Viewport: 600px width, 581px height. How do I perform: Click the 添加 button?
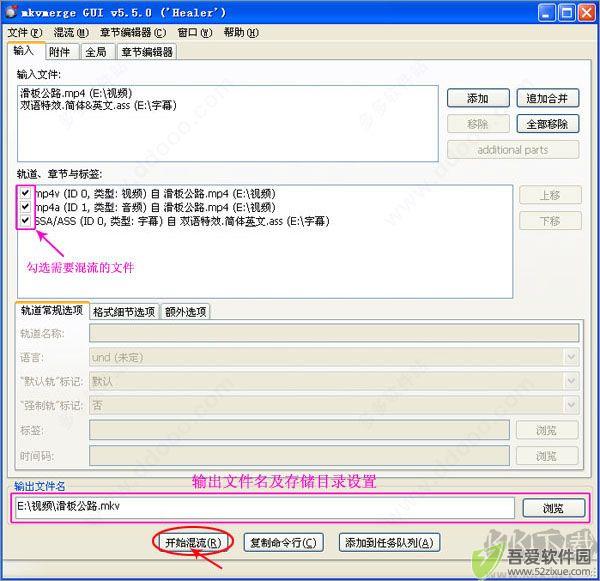(x=478, y=98)
